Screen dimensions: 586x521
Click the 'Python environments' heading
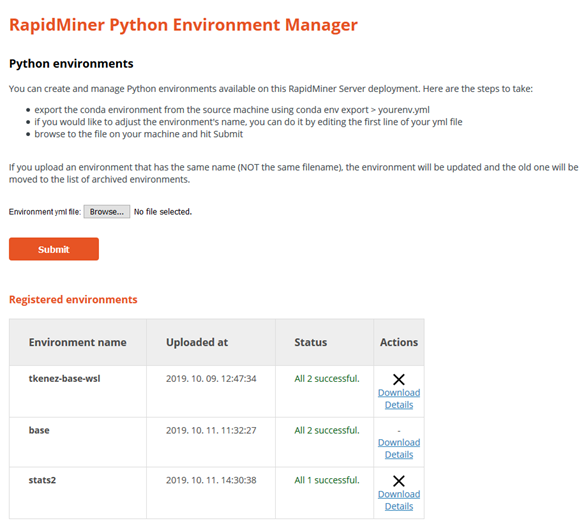[71, 64]
